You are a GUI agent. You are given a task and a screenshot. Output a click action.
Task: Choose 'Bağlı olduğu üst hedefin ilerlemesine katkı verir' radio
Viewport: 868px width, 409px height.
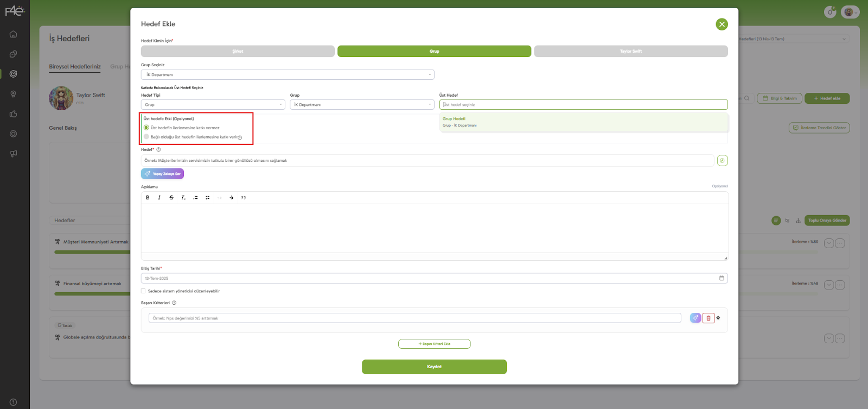pos(146,137)
